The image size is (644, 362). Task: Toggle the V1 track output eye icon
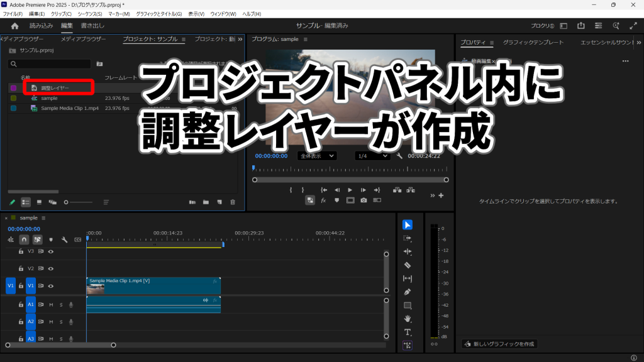click(x=51, y=286)
